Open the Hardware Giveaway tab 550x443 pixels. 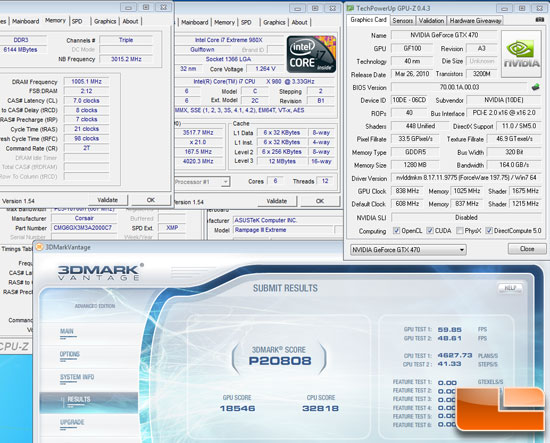[475, 21]
